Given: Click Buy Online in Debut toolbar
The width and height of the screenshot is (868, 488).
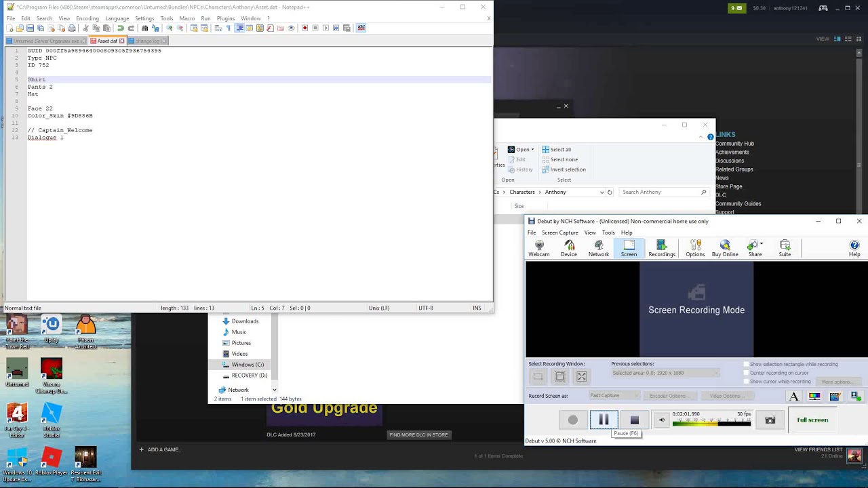Looking at the screenshot, I should 725,248.
